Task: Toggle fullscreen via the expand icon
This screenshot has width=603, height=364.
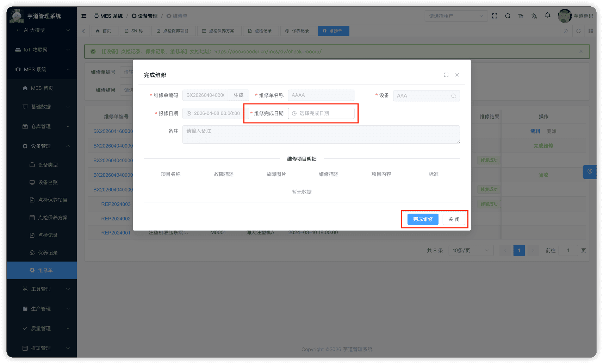Action: tap(495, 15)
